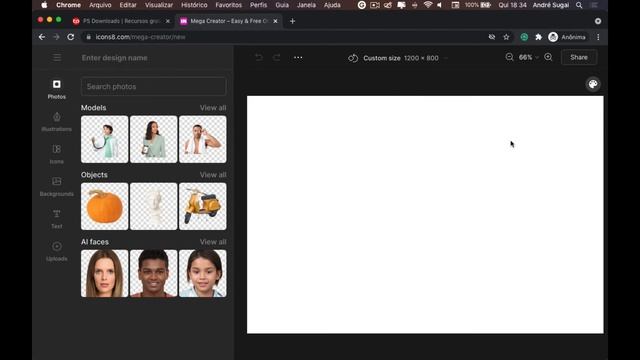The width and height of the screenshot is (640, 360).
Task: Open the Uploads panel in sidebar
Action: (x=56, y=251)
